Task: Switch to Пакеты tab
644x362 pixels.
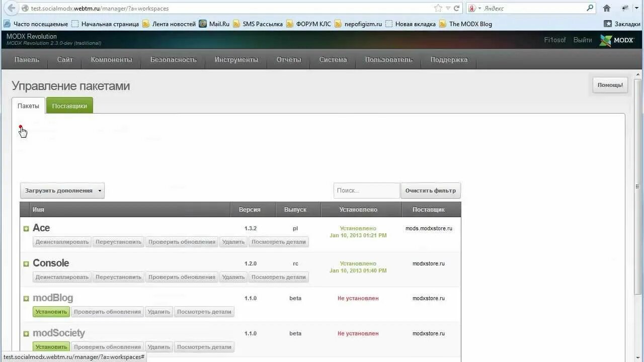Action: pos(28,106)
